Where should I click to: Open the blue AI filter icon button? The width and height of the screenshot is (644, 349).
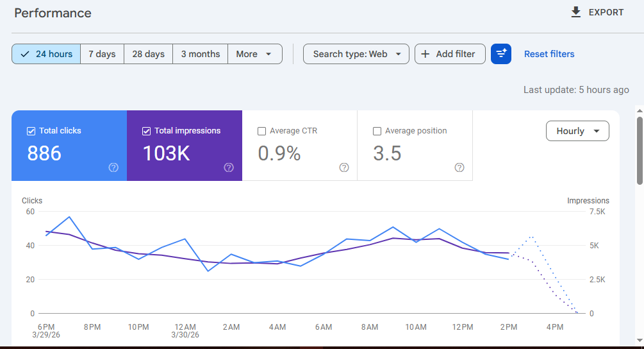500,54
